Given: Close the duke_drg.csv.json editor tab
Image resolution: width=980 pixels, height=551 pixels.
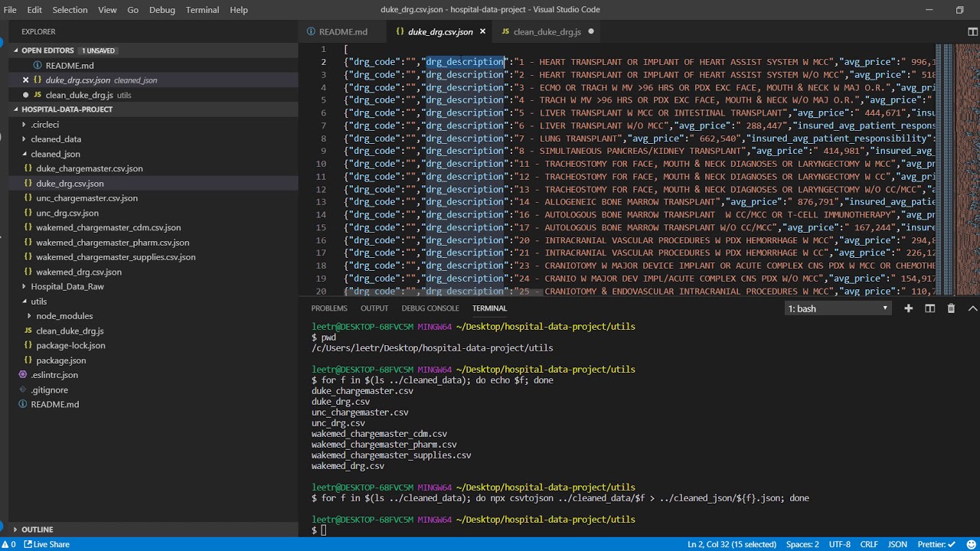Looking at the screenshot, I should click(x=482, y=31).
